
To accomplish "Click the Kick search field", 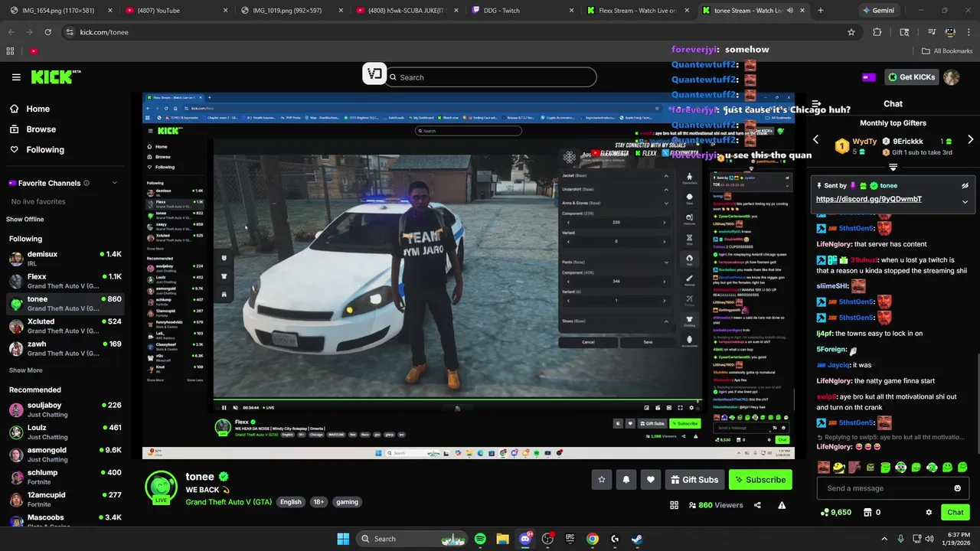I will (x=491, y=77).
